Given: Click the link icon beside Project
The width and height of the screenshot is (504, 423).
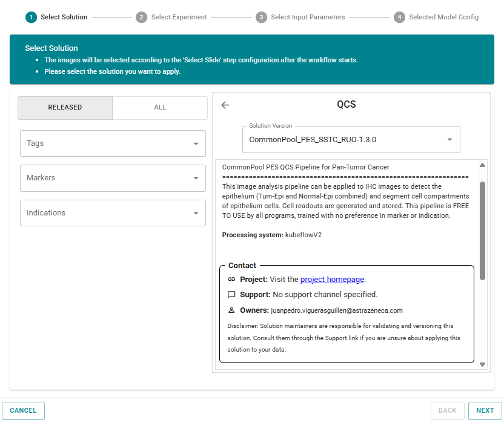Looking at the screenshot, I should [x=231, y=280].
